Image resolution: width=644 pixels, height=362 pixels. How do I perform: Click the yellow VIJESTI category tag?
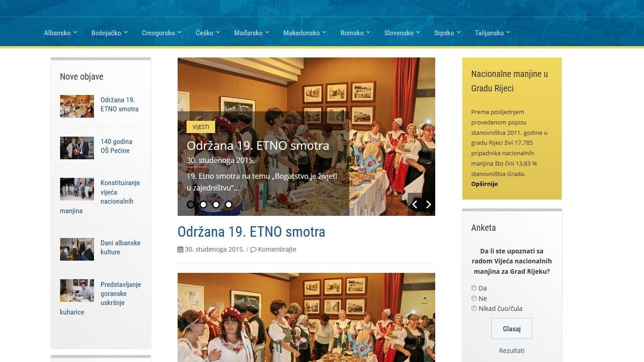point(201,127)
